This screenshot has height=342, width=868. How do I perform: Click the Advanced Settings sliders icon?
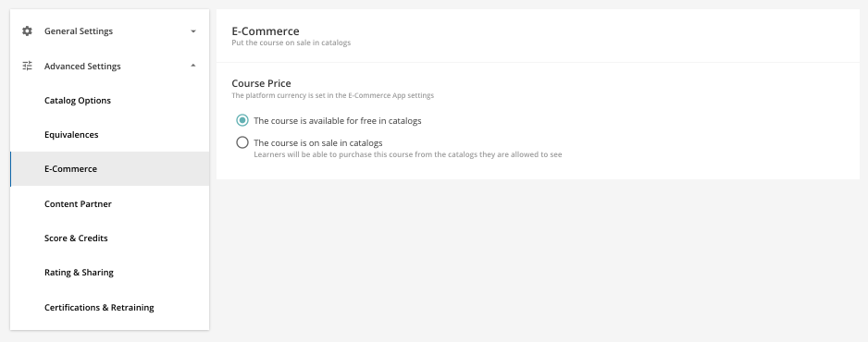click(x=27, y=66)
